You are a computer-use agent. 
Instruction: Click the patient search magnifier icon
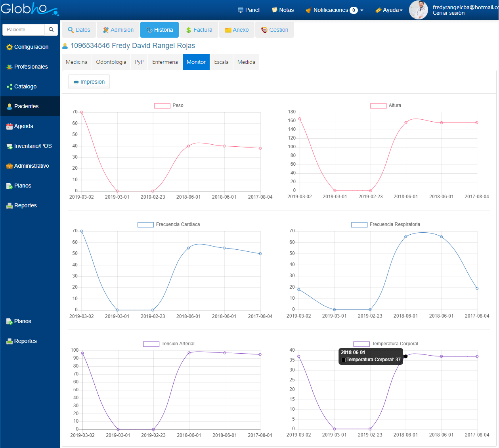pos(51,30)
